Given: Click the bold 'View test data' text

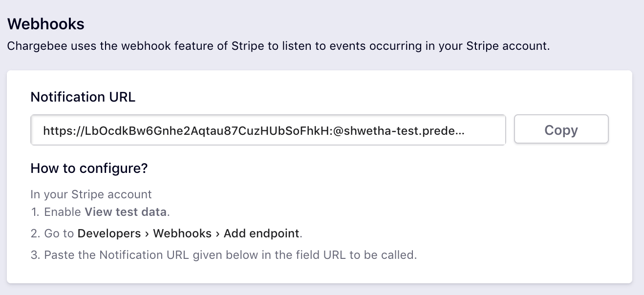Looking at the screenshot, I should [x=126, y=212].
